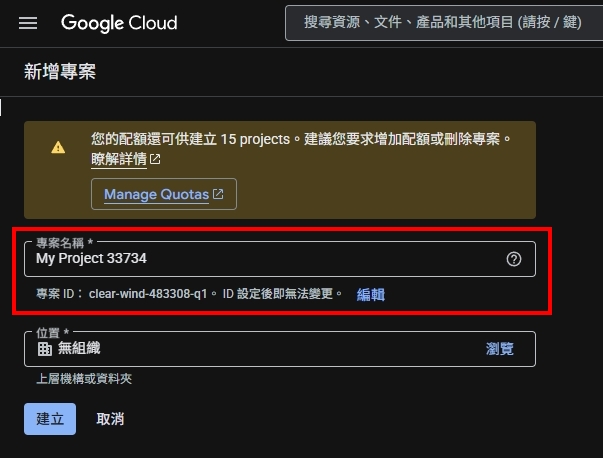Click the 新增專案 page heading
The height and width of the screenshot is (458, 603).
pos(60,72)
